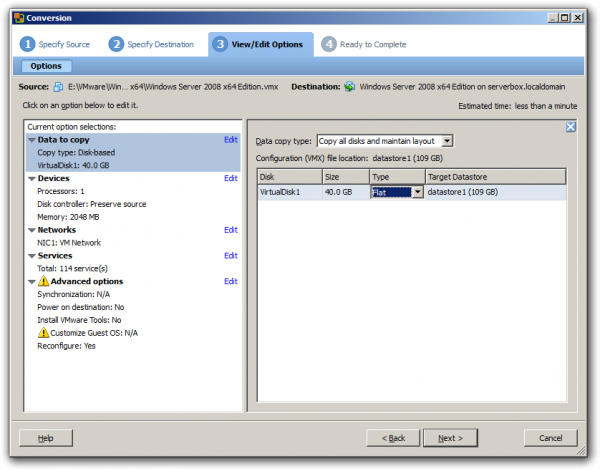
Task: Close the right options pane with X
Action: [x=571, y=127]
